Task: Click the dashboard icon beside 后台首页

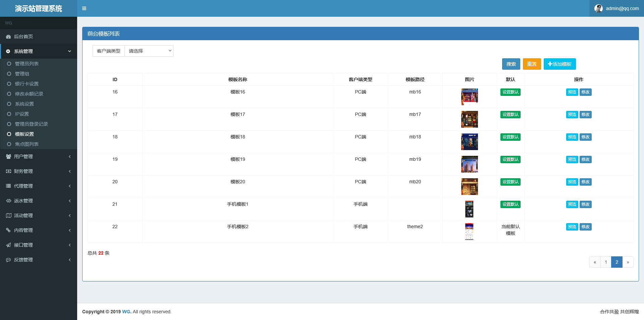Action: coord(8,37)
